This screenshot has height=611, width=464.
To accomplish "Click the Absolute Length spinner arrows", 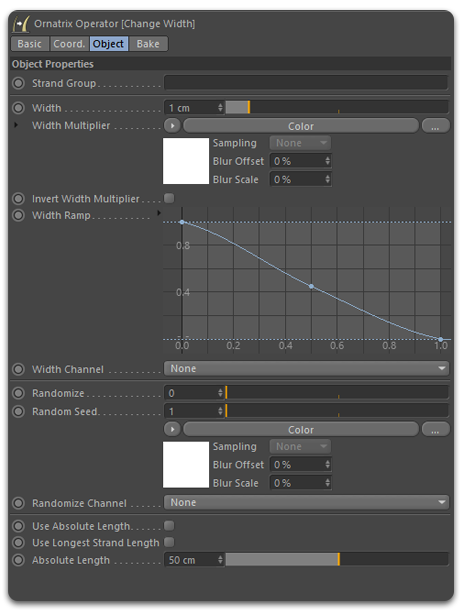I will click(221, 560).
